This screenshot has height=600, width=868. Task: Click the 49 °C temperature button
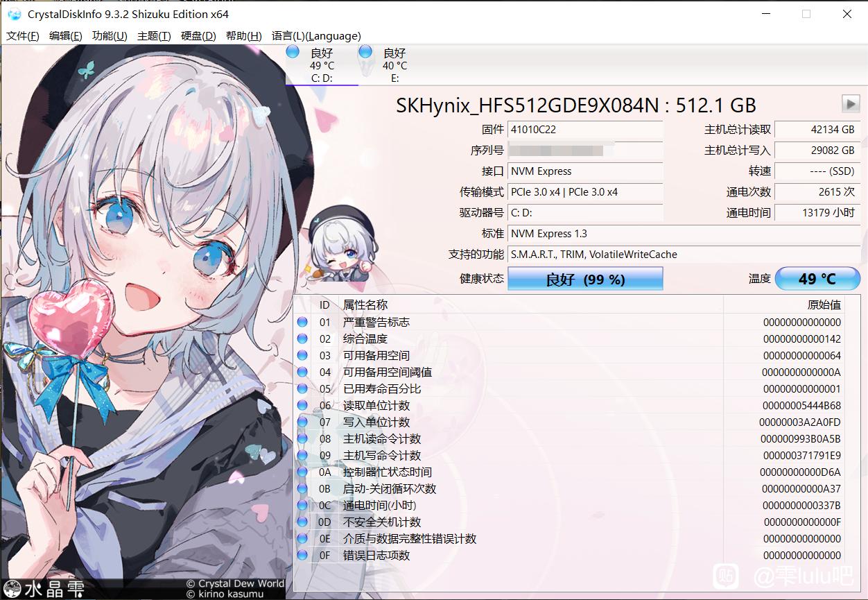[x=817, y=278]
